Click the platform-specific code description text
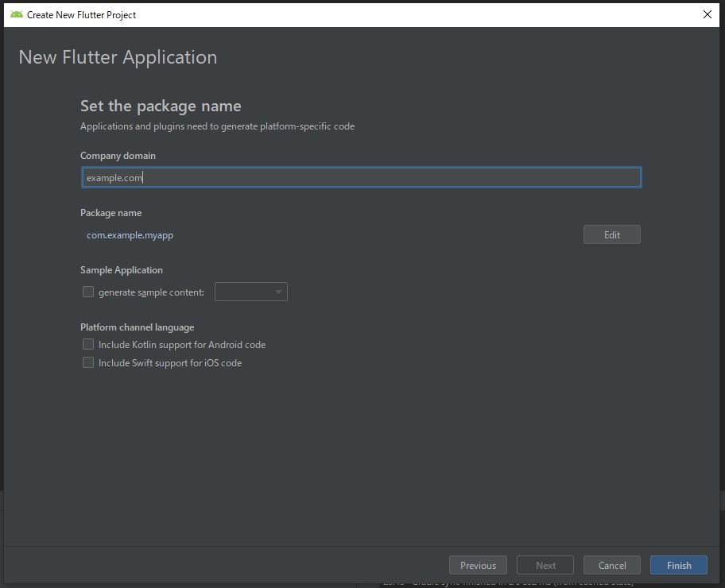The image size is (725, 588). (x=217, y=126)
